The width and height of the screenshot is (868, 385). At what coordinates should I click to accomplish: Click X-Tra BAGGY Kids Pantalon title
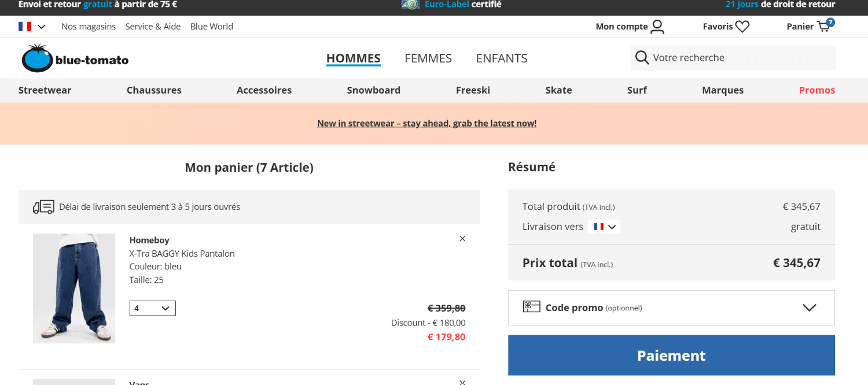182,253
